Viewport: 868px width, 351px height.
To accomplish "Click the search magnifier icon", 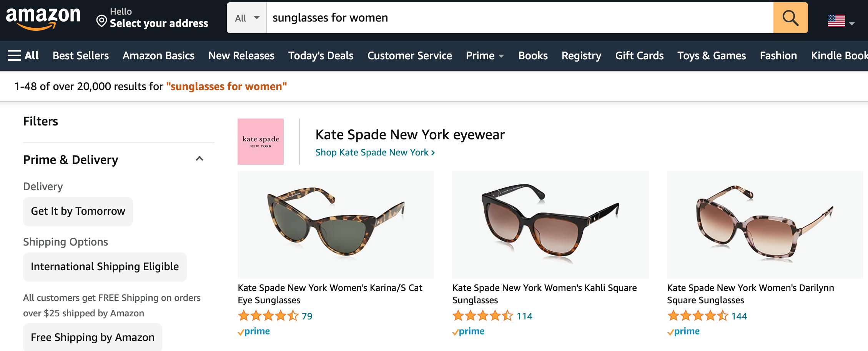I will point(790,17).
